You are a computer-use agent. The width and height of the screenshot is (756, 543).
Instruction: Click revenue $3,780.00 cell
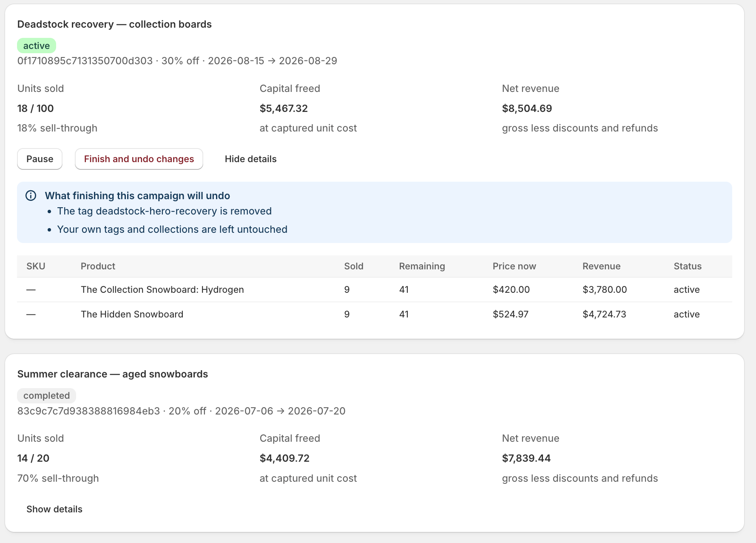click(x=605, y=290)
